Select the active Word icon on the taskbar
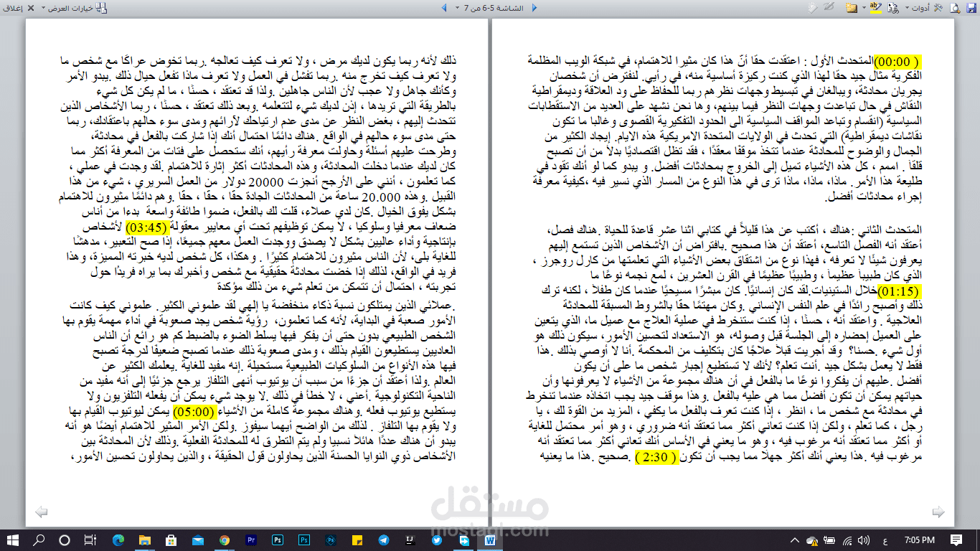Screen dimensions: 980x551 (490, 541)
